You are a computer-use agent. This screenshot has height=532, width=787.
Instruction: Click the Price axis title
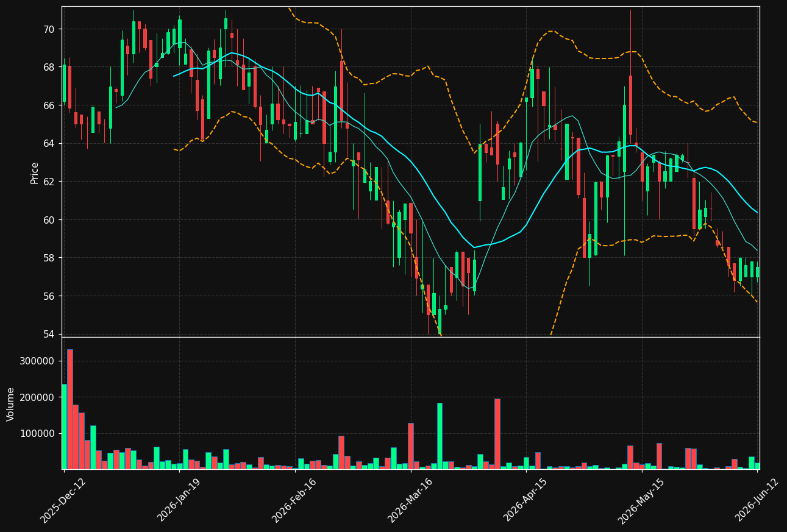click(x=35, y=172)
